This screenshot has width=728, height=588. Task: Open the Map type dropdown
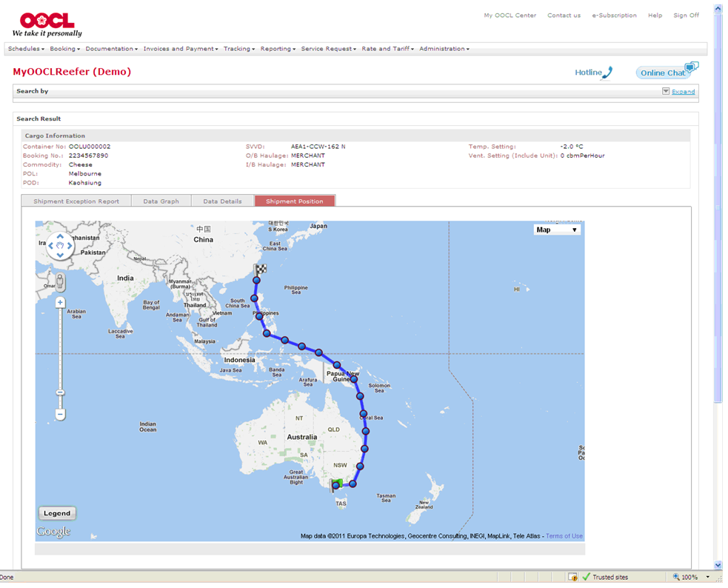coord(557,230)
